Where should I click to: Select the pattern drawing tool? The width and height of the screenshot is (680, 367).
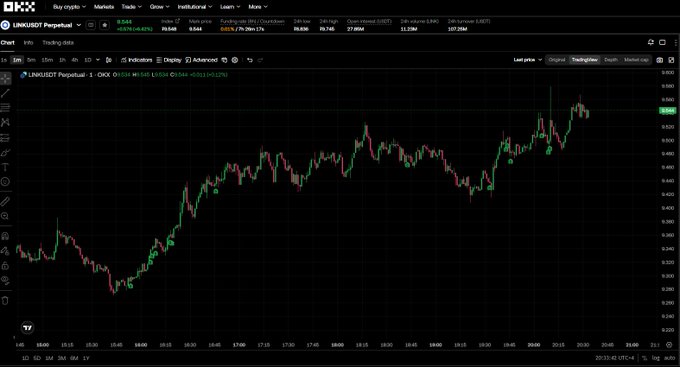5,122
